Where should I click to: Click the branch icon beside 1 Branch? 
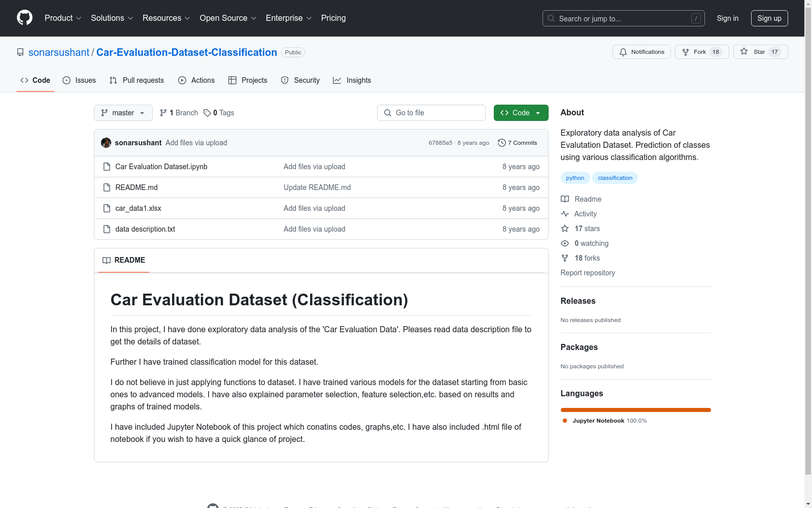click(163, 113)
